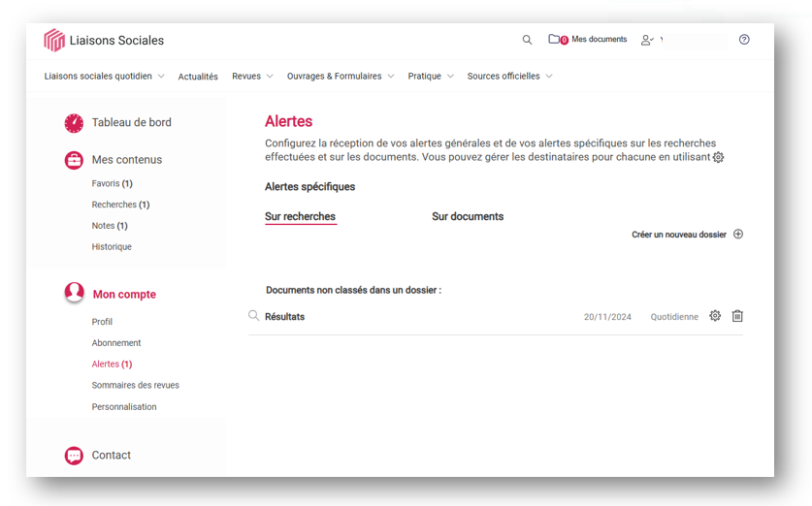Open Mes contenus section

pyautogui.click(x=127, y=160)
